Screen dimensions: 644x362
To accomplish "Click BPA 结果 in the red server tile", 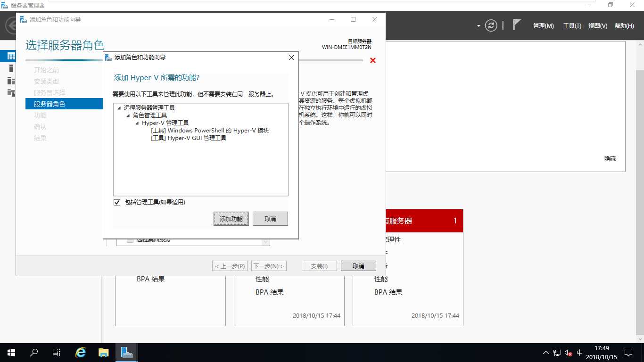I will pos(388,292).
